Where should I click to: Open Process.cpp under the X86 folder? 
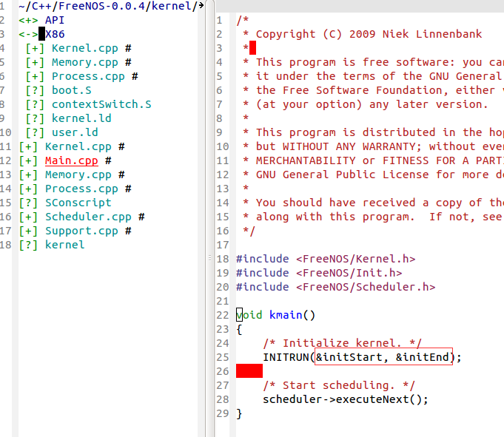point(88,76)
